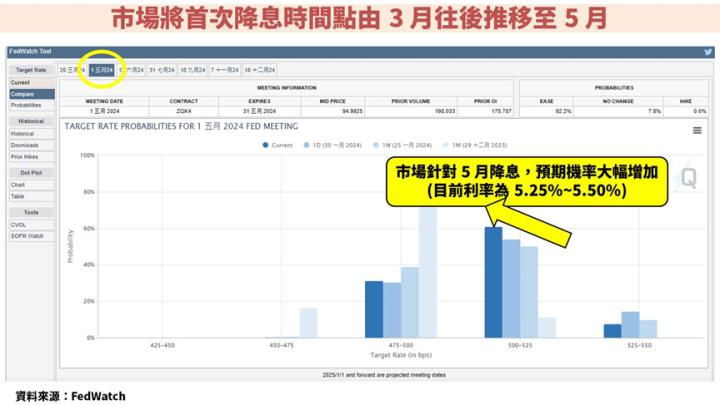This screenshot has width=720, height=405.
Task: Open the 18 十二月24 meeting tab
Action: [259, 70]
